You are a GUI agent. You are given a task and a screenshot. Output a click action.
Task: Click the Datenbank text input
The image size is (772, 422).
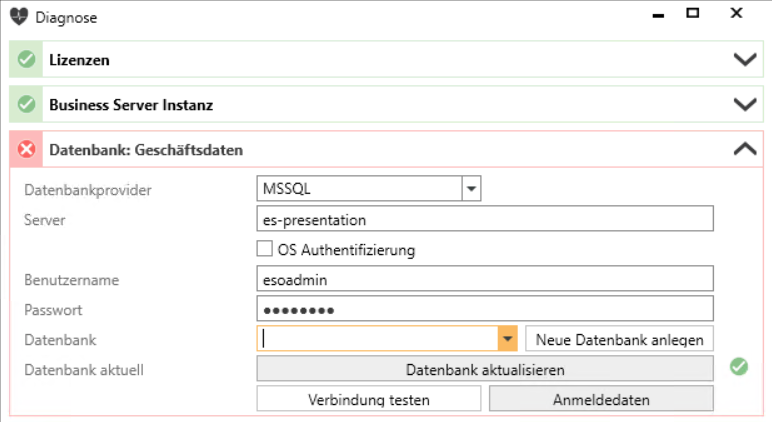coord(378,339)
